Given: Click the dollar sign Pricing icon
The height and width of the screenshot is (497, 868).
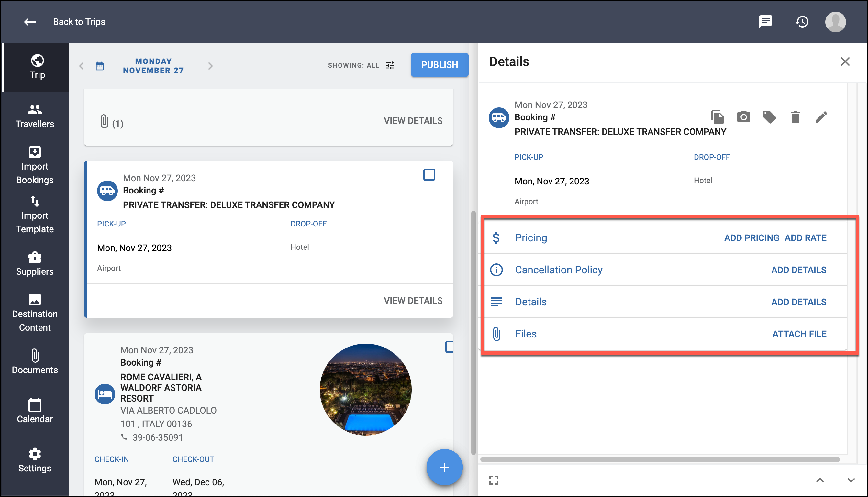Looking at the screenshot, I should click(x=496, y=237).
